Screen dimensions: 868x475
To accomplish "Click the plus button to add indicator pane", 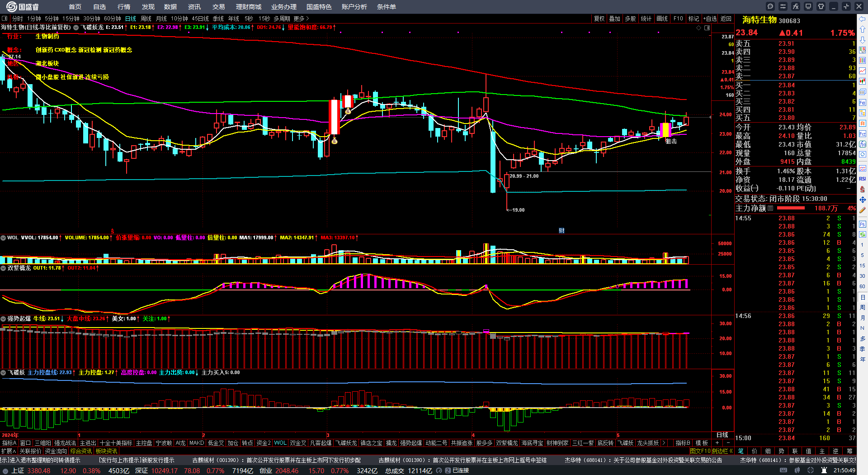I will click(717, 443).
